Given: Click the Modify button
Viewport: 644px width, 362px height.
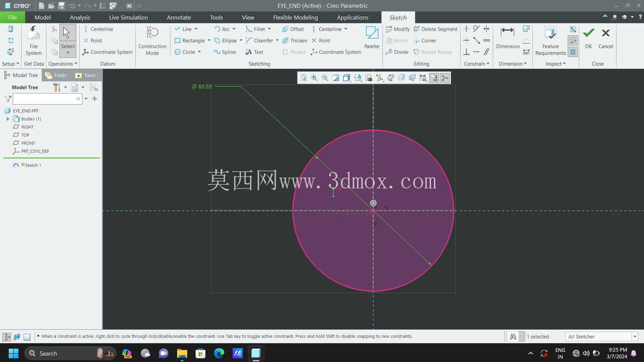Looking at the screenshot, I should (398, 29).
